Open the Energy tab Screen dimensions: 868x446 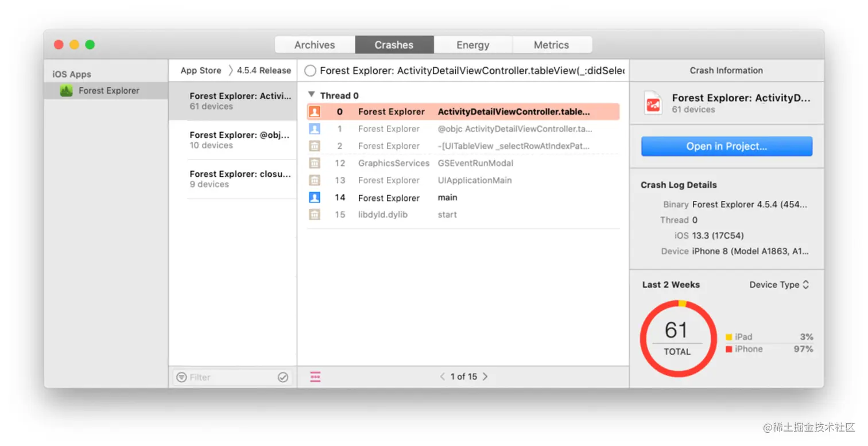click(473, 45)
